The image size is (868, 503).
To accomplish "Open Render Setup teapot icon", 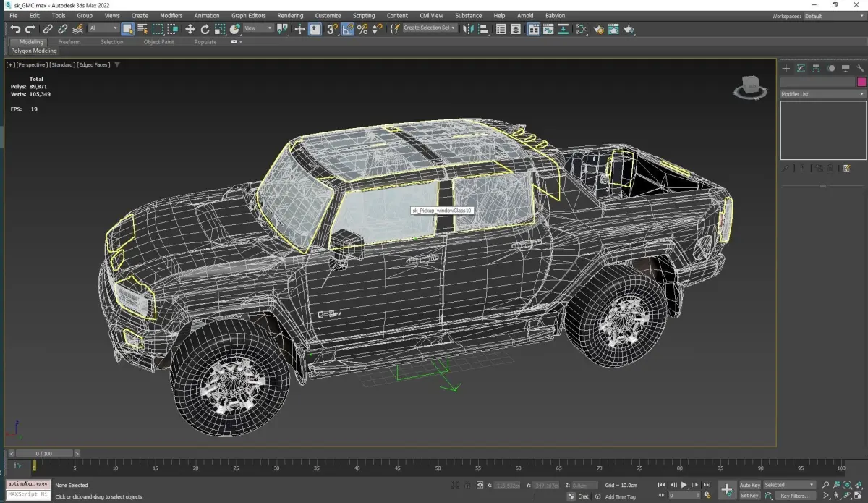I will click(x=599, y=29).
